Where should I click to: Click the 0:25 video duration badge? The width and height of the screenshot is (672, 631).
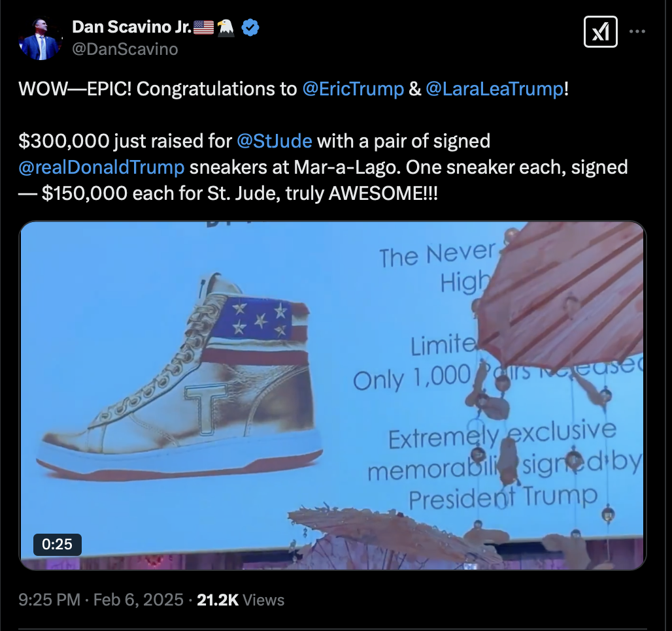pyautogui.click(x=57, y=545)
